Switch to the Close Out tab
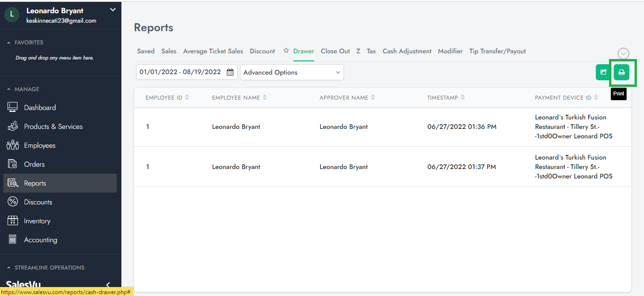The width and height of the screenshot is (644, 296). pyautogui.click(x=335, y=51)
